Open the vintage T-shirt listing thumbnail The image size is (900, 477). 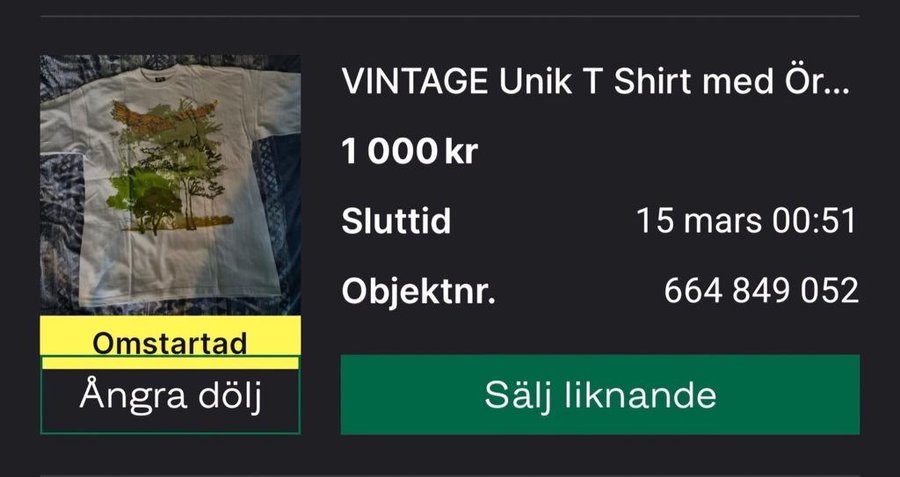(170, 185)
